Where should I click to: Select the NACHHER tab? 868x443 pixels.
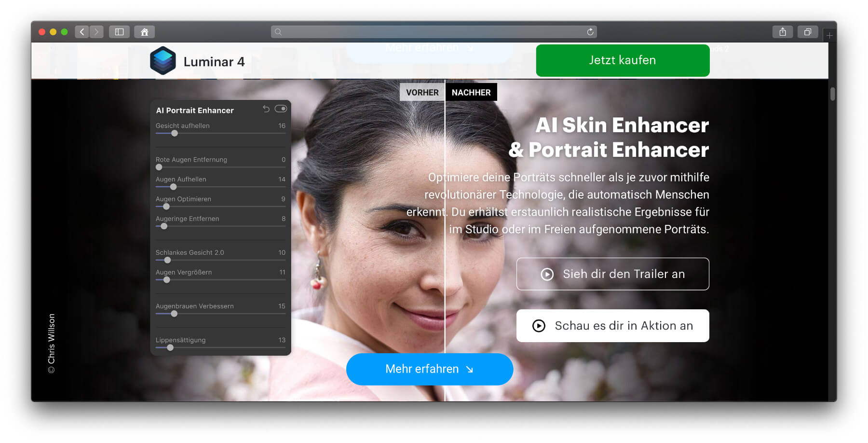point(471,92)
